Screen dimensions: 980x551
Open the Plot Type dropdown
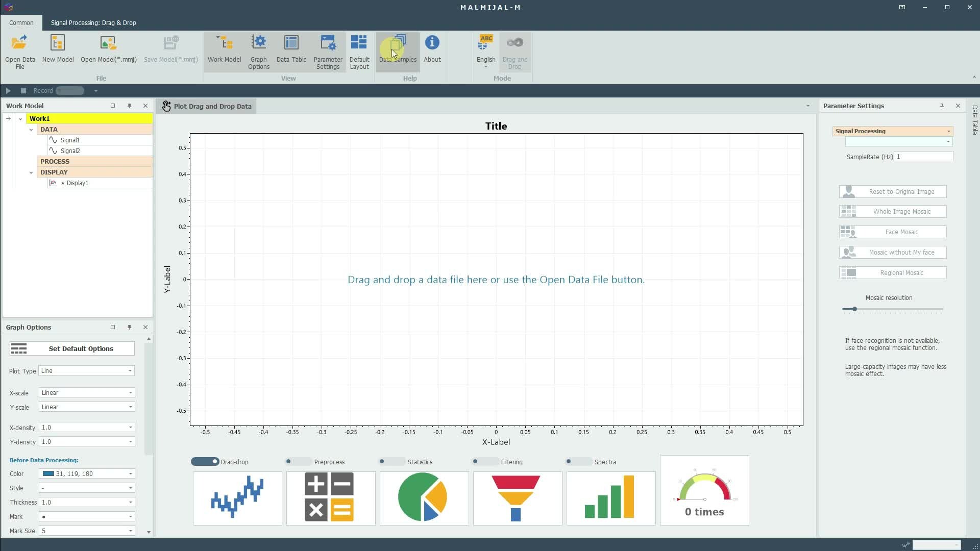[86, 371]
